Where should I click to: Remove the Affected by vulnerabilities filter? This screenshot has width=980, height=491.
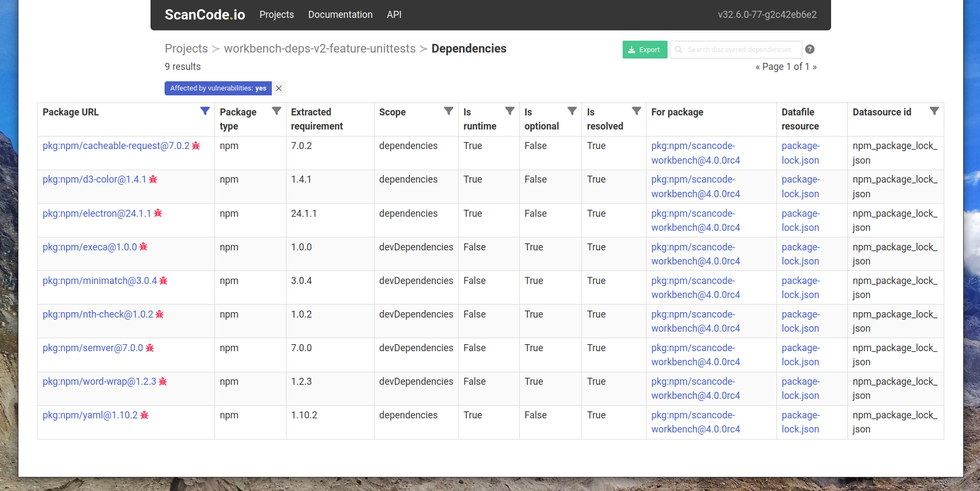[279, 88]
